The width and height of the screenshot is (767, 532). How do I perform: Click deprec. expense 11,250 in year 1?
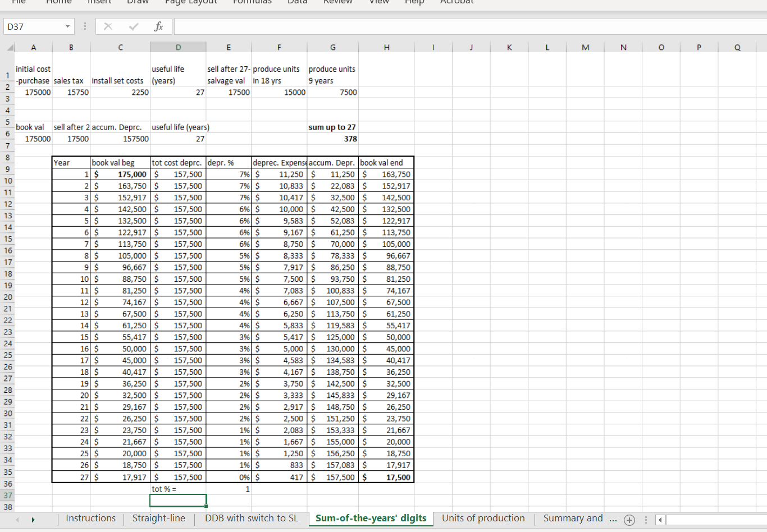[279, 175]
